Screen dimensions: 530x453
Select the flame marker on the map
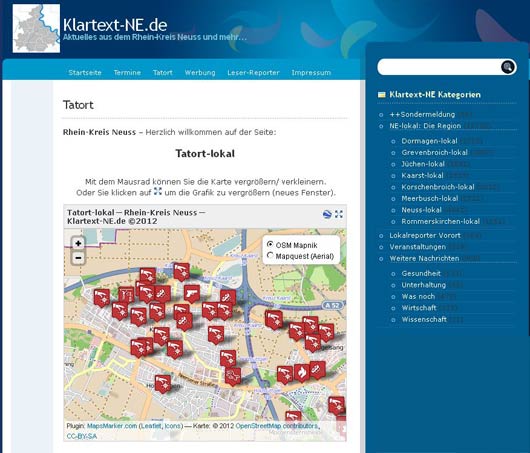tap(302, 372)
